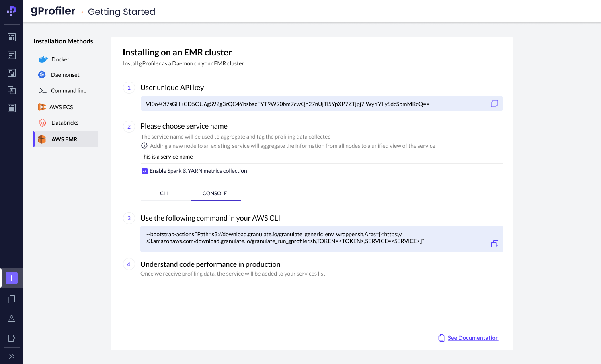
Task: Open the documents icon in left sidebar
Action: (12, 299)
